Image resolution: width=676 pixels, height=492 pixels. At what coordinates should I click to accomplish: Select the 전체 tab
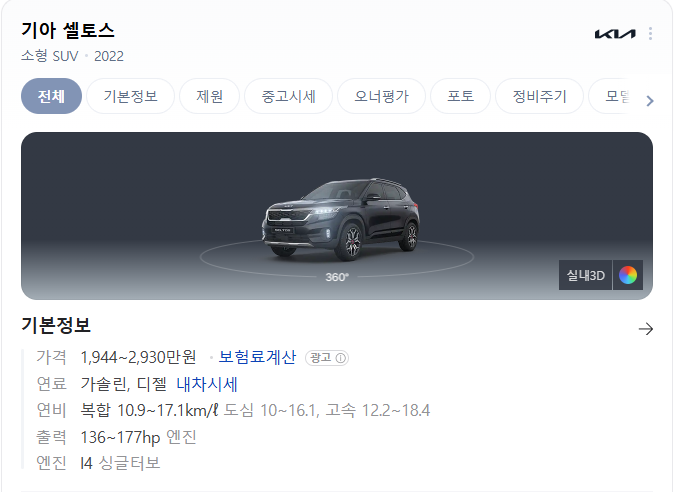pos(51,96)
